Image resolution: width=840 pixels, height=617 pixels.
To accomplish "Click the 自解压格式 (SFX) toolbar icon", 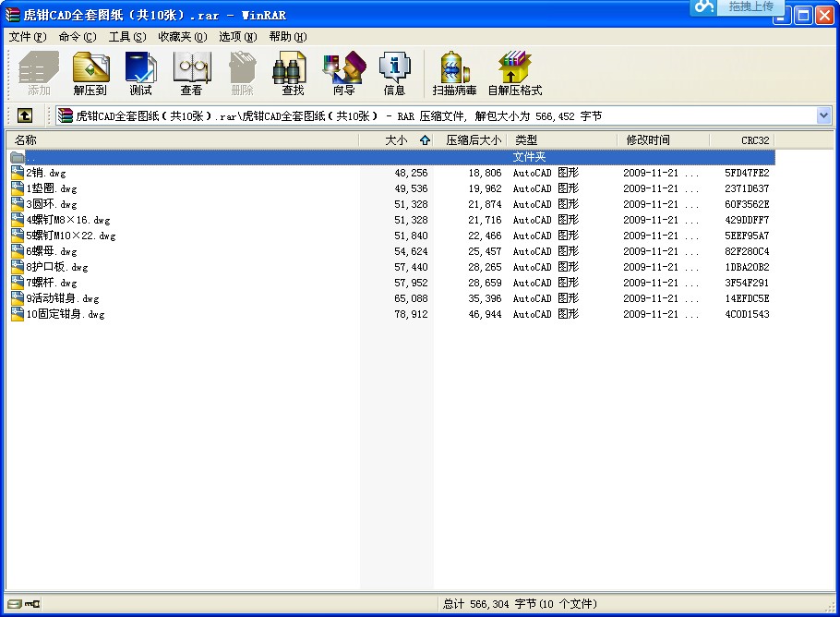I will point(514,74).
